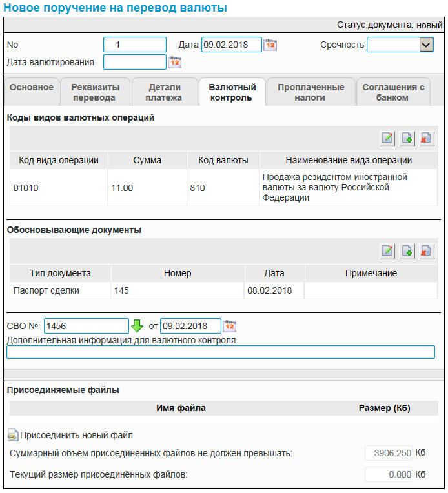448x493 pixels.
Task: Click the Имя файла column header
Action: point(181,408)
